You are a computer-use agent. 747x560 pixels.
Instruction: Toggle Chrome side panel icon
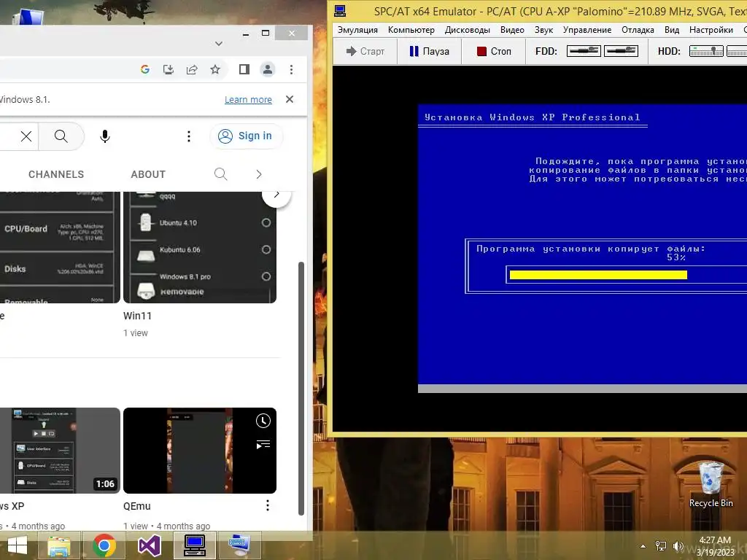pyautogui.click(x=244, y=69)
